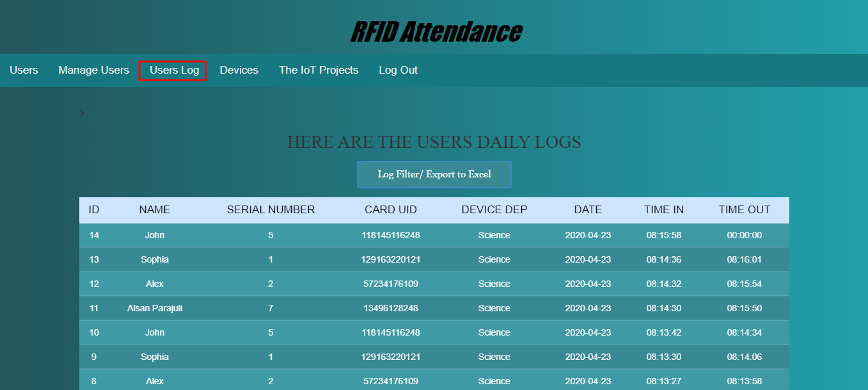This screenshot has height=390, width=868.
Task: Open the Users page
Action: pos(24,70)
